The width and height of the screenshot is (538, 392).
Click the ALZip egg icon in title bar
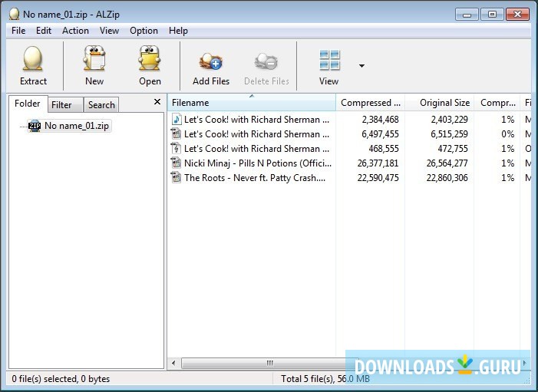pos(14,14)
